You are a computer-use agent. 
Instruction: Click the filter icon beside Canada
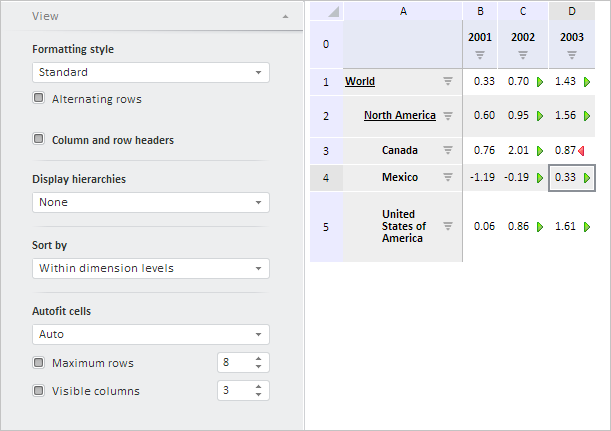448,150
